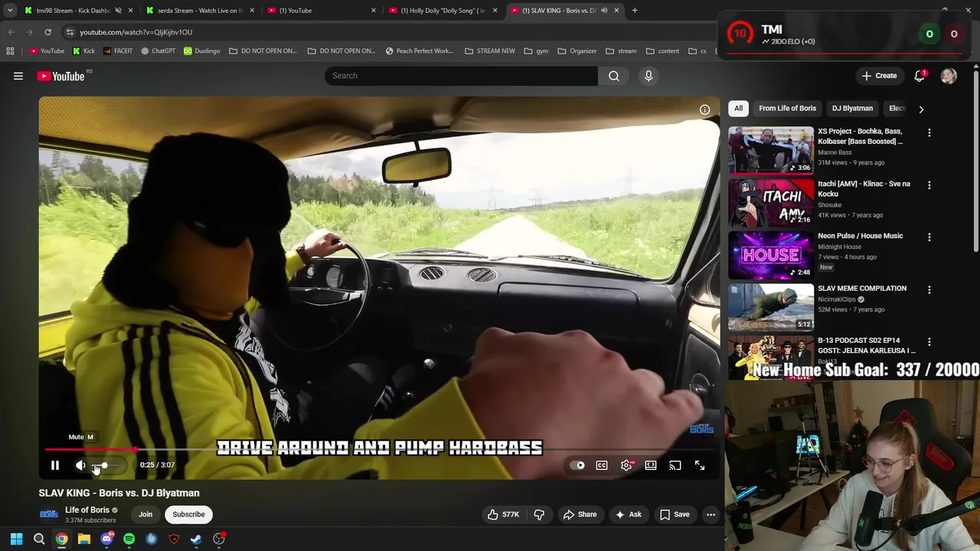Select the All filter chip
The width and height of the screenshot is (980, 551).
pyautogui.click(x=738, y=109)
